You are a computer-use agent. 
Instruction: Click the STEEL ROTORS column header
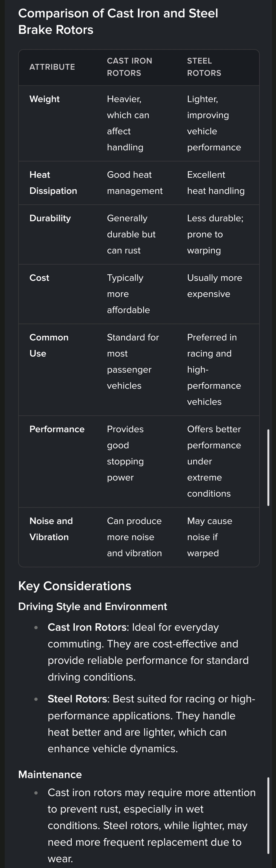point(204,67)
